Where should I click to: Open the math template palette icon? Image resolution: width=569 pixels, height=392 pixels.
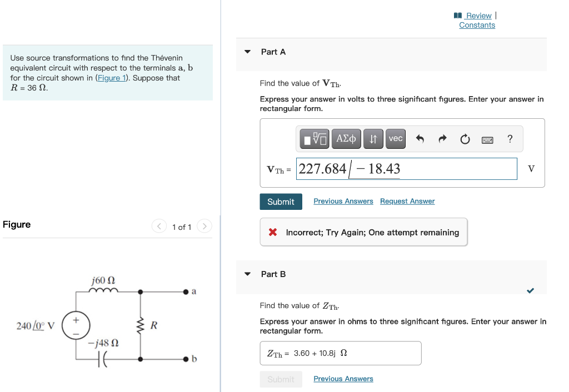314,139
